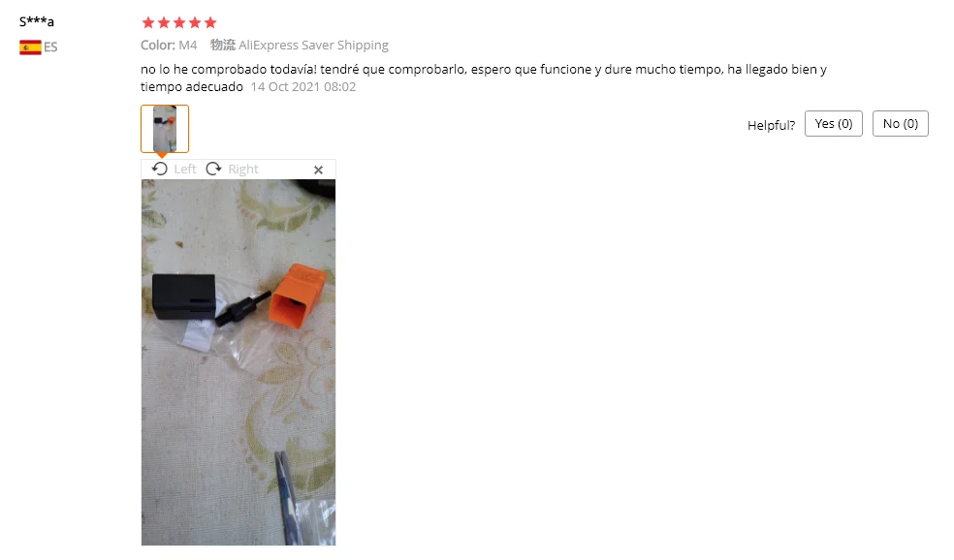Select the 'Right' rotation label
This screenshot has width=954, height=560.
[243, 169]
